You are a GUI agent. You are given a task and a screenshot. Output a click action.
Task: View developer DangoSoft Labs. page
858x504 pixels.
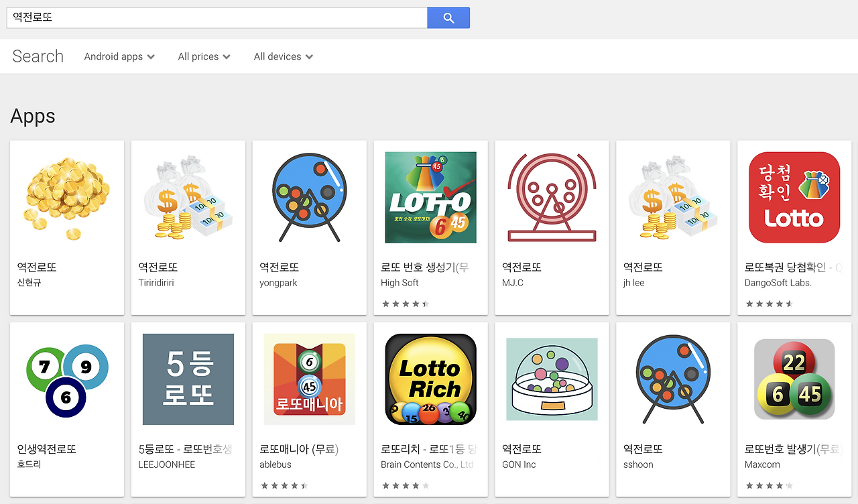[778, 283]
